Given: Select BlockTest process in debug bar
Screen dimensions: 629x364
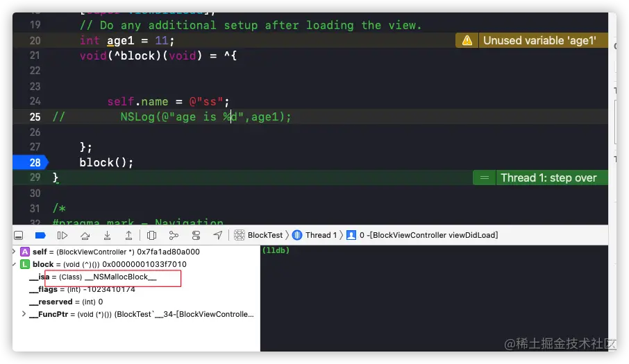Looking at the screenshot, I should pos(265,235).
